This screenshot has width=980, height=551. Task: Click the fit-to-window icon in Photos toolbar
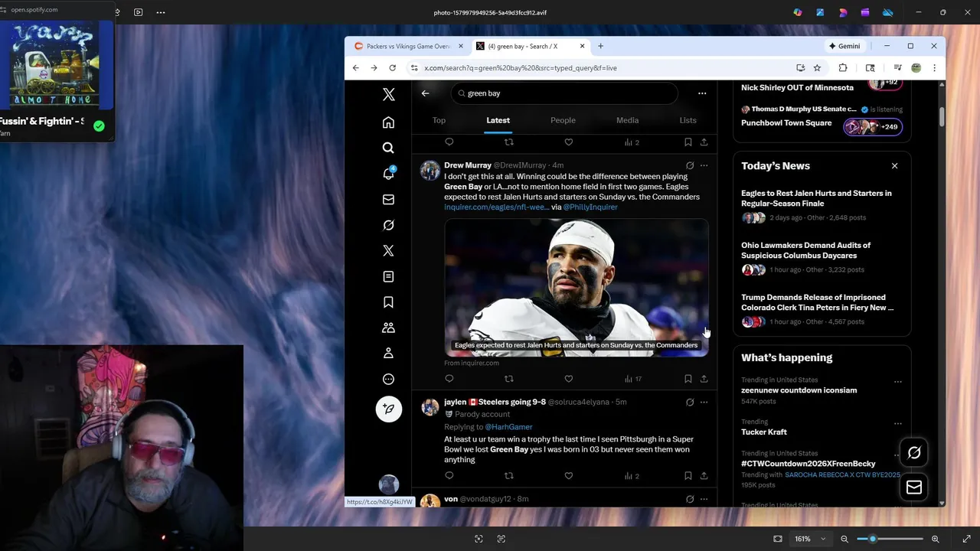pos(778,539)
